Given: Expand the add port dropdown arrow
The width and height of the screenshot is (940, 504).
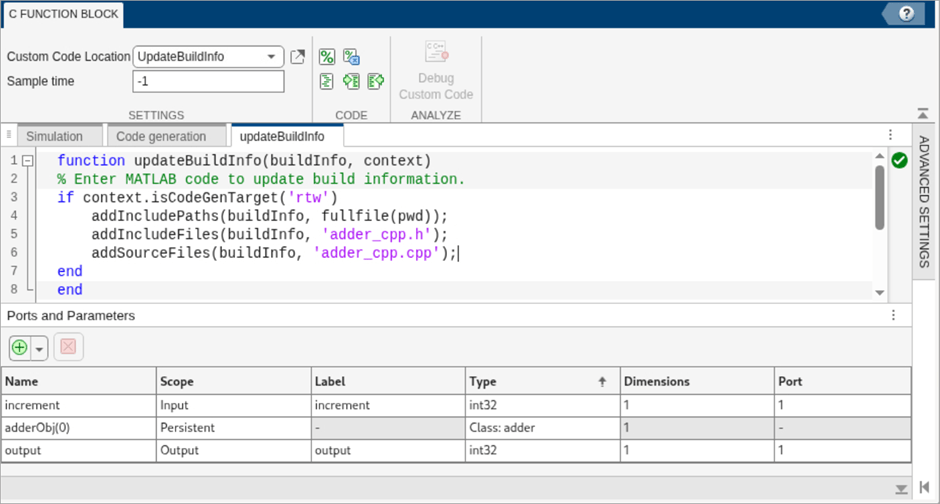Looking at the screenshot, I should 40,348.
